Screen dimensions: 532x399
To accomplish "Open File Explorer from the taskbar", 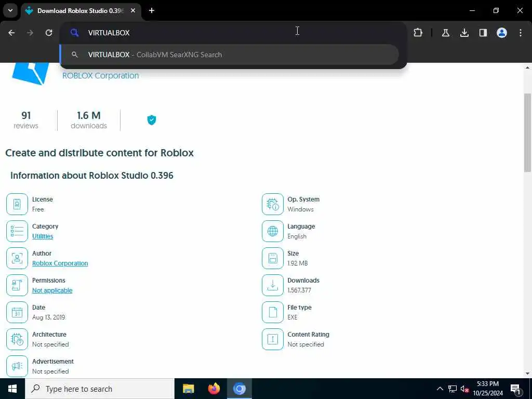I will (x=188, y=389).
